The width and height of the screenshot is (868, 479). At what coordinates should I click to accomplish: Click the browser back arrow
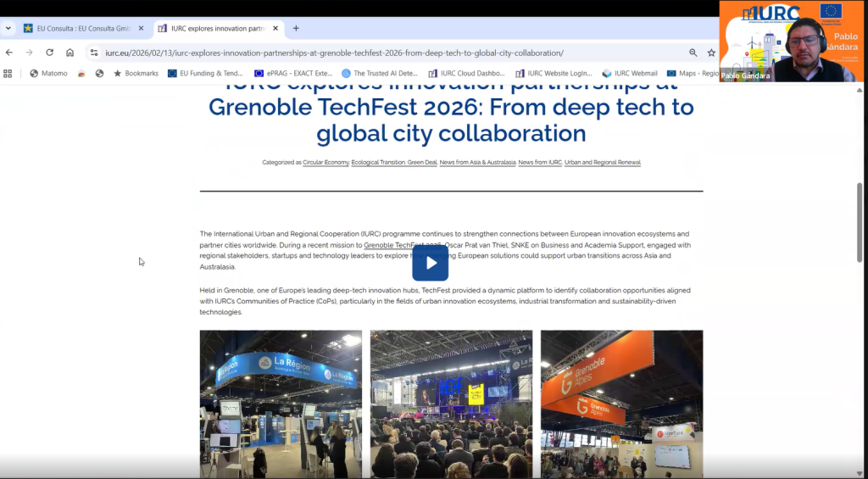(9, 53)
